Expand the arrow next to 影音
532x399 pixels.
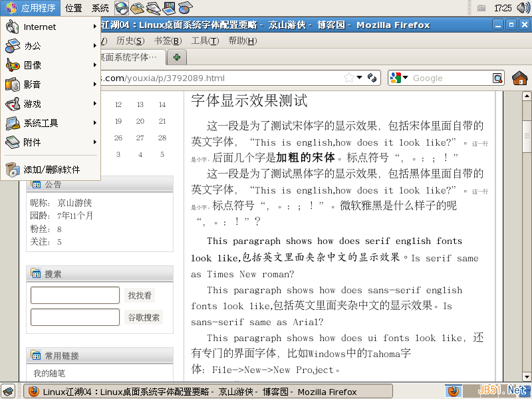coord(95,84)
